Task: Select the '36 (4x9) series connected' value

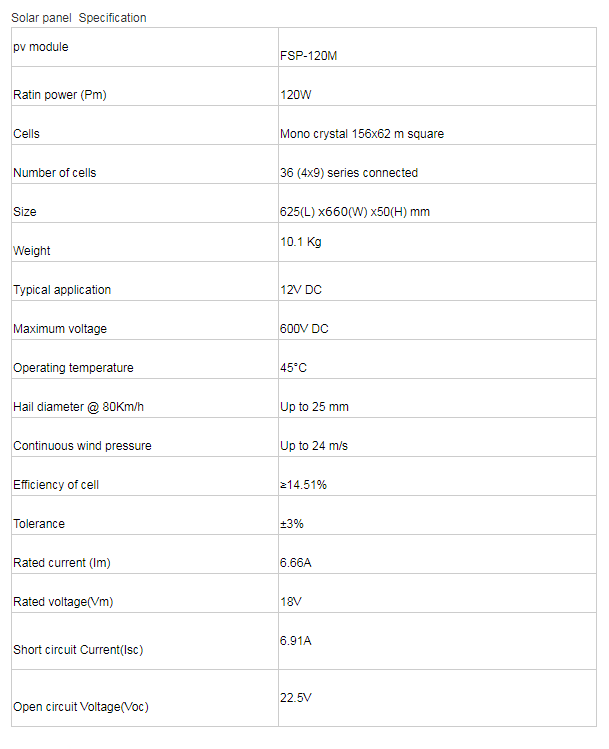Action: [x=349, y=172]
